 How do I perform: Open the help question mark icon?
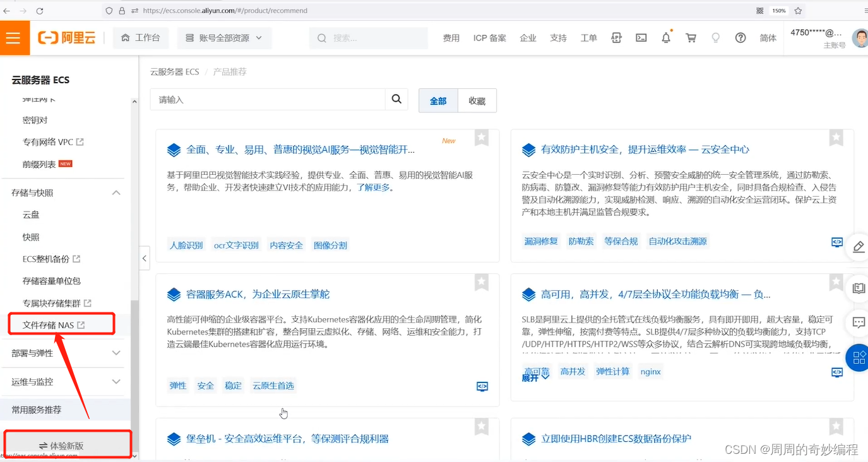(x=740, y=38)
